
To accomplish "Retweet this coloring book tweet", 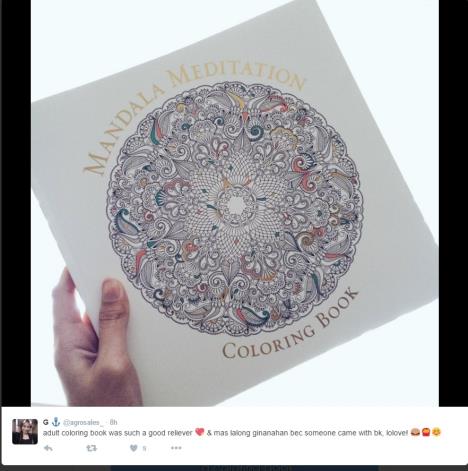I will click(91, 448).
